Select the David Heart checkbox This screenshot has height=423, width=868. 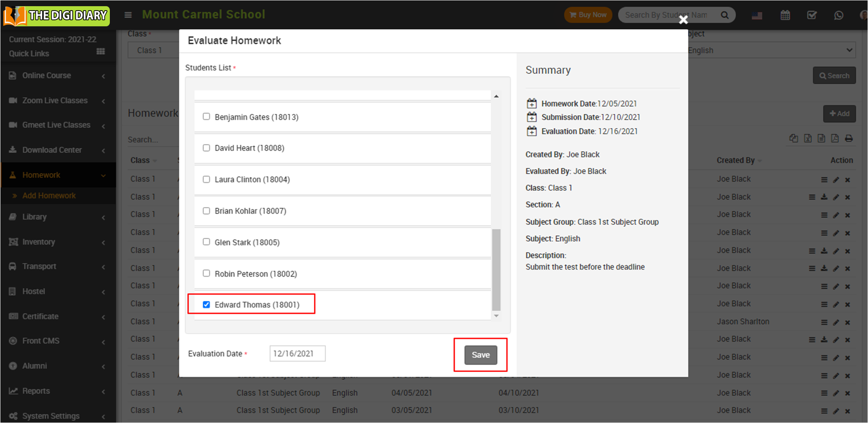(207, 148)
